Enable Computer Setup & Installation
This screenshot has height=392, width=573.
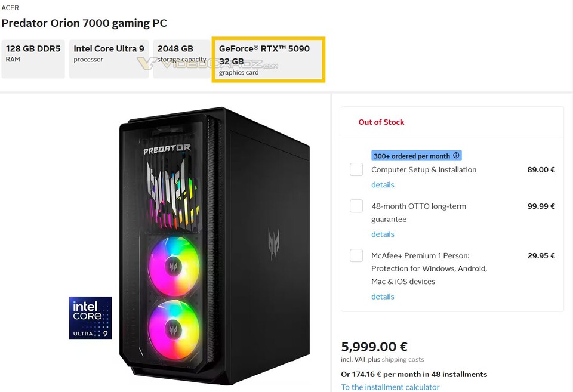(x=356, y=169)
